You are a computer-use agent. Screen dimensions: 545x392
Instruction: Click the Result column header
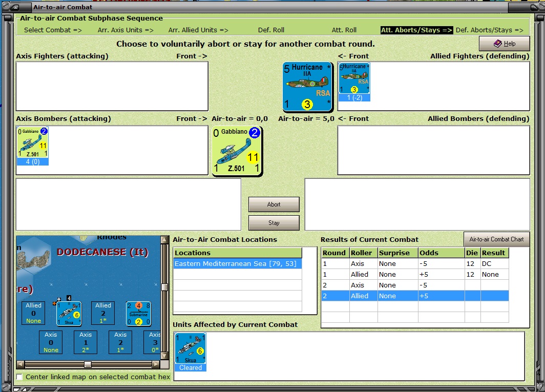tap(495, 253)
